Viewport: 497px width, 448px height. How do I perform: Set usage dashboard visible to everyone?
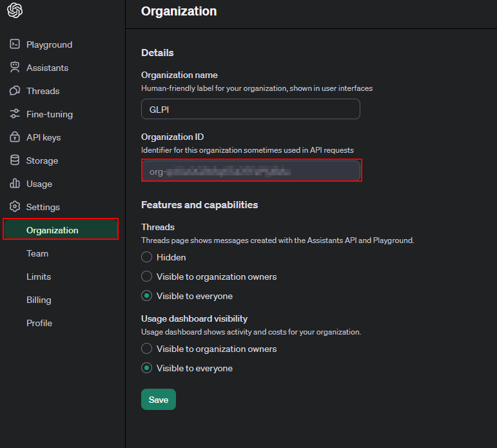pyautogui.click(x=147, y=368)
